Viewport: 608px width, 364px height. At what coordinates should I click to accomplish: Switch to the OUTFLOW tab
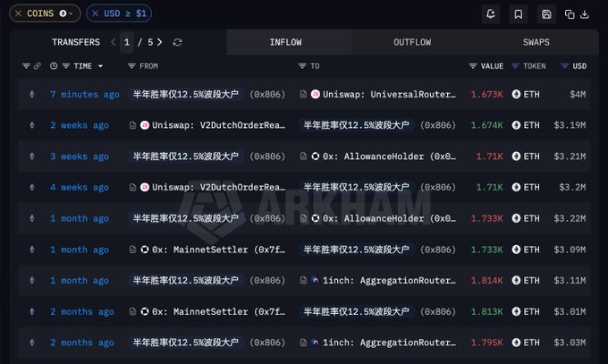[x=412, y=42]
